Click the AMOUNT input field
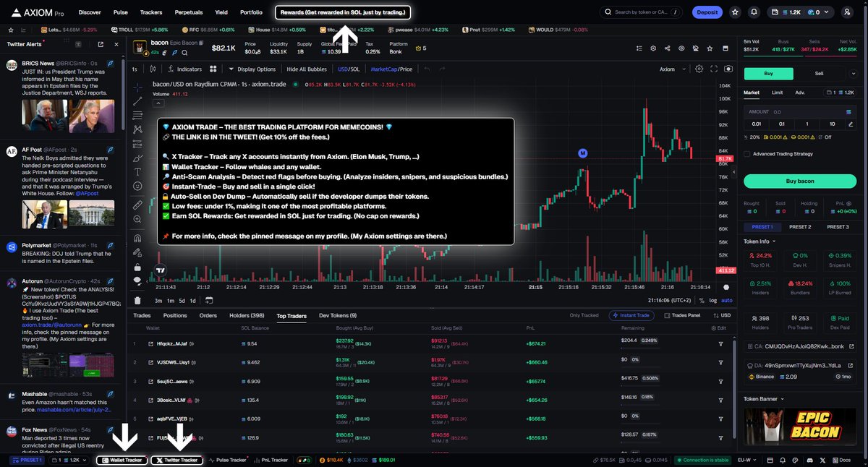 coord(799,112)
